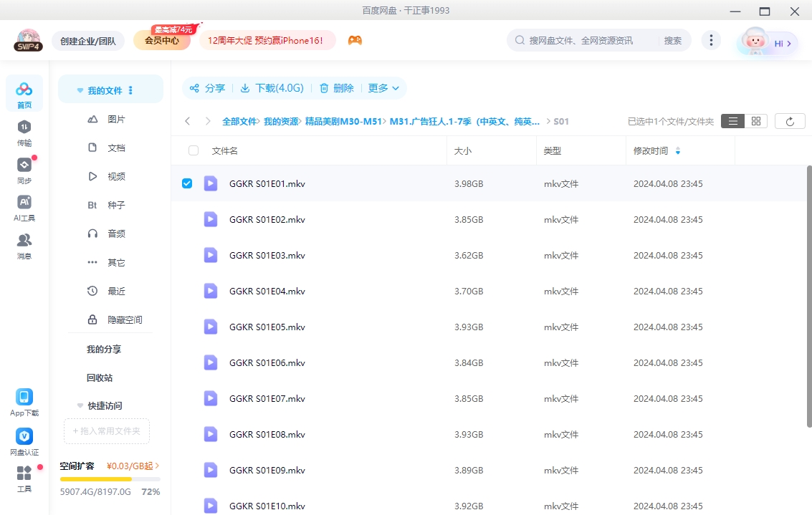This screenshot has width=812, height=515.
Task: Open AI工具 in the left sidebar
Action: click(x=24, y=208)
